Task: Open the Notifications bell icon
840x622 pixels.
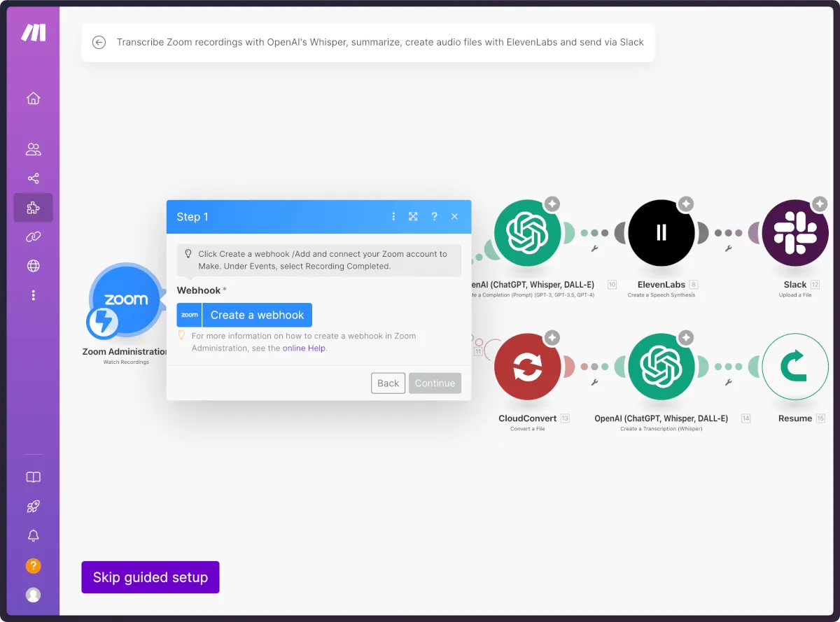Action: (x=33, y=536)
